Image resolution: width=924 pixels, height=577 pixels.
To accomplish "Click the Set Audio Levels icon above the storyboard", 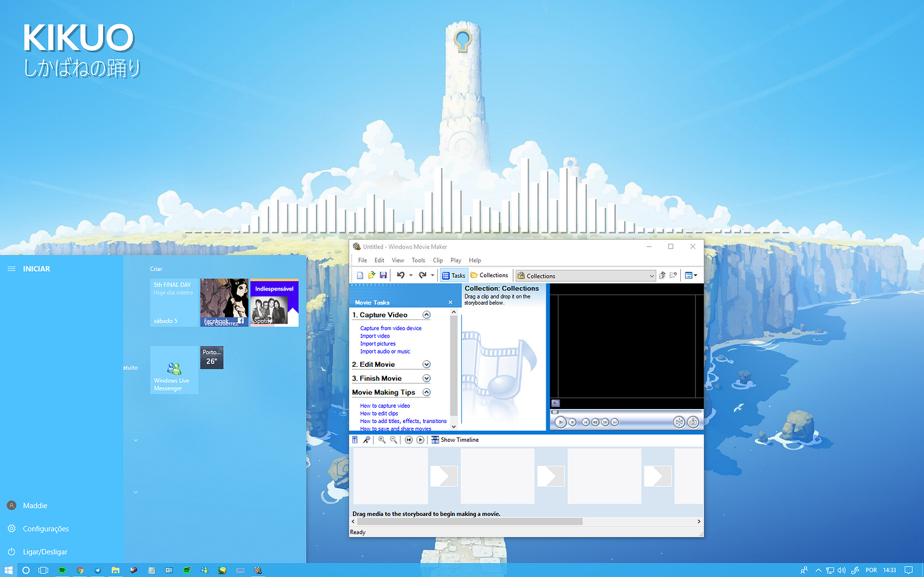I will tap(355, 440).
